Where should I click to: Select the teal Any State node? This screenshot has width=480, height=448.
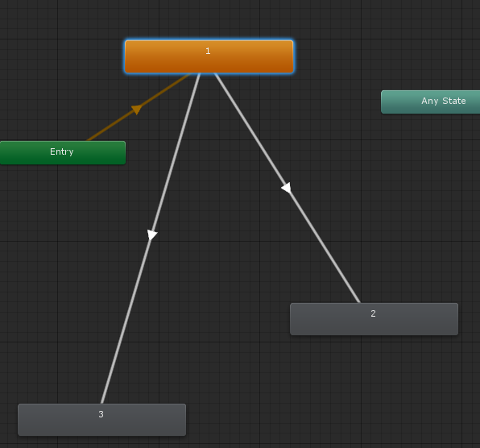click(x=430, y=102)
